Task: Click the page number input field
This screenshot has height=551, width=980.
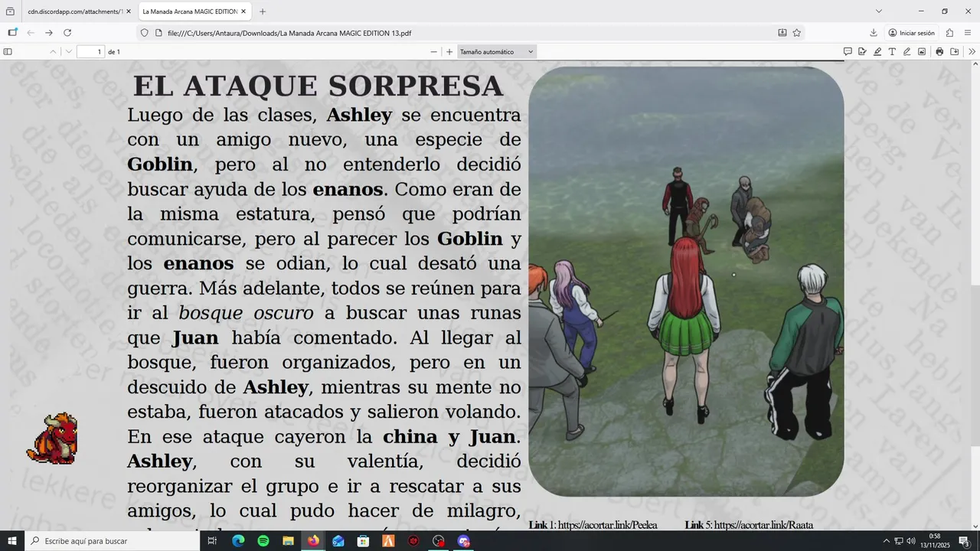Action: point(90,52)
